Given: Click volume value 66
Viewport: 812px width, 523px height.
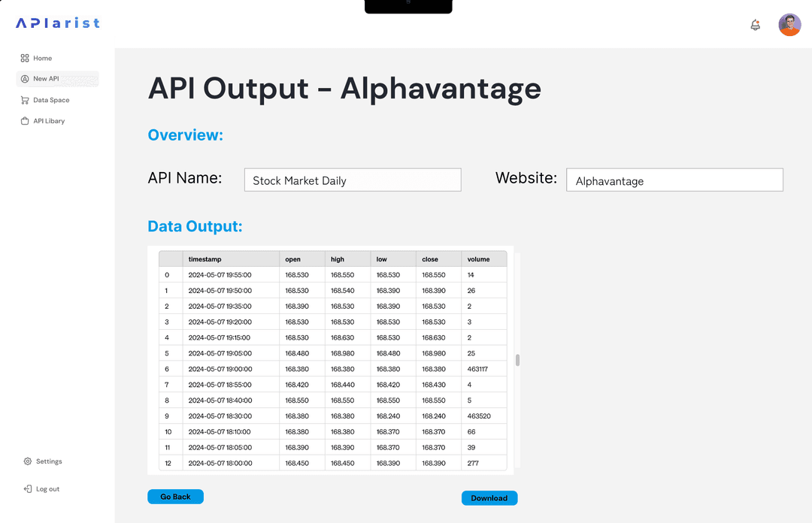Looking at the screenshot, I should coord(471,431).
